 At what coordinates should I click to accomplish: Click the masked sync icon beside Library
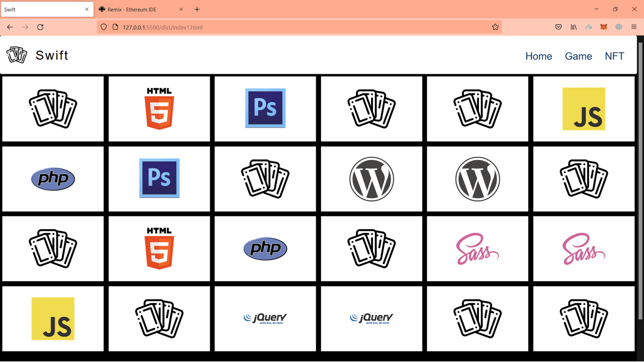589,27
